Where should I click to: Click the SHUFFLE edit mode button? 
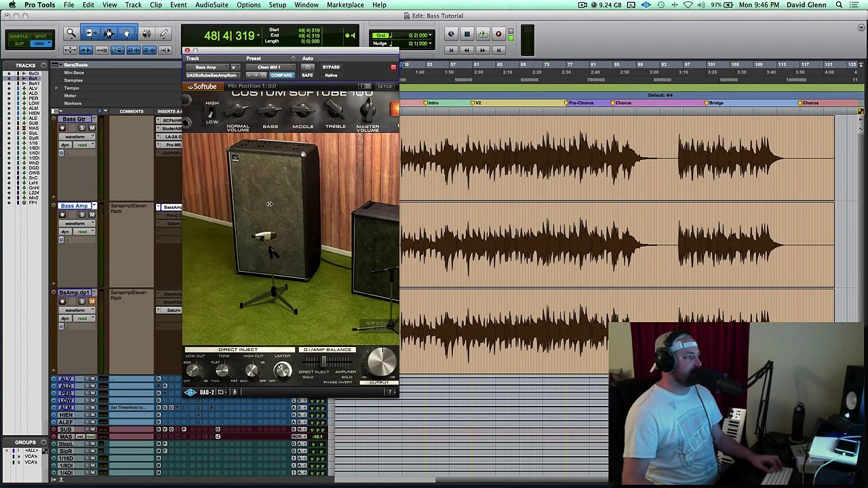tap(19, 37)
